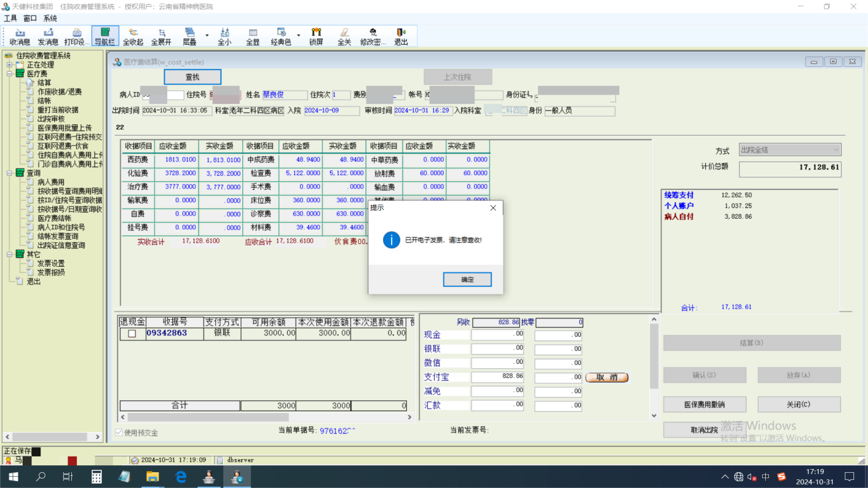
Task: Click the 全显 toolbar icon
Action: (252, 37)
